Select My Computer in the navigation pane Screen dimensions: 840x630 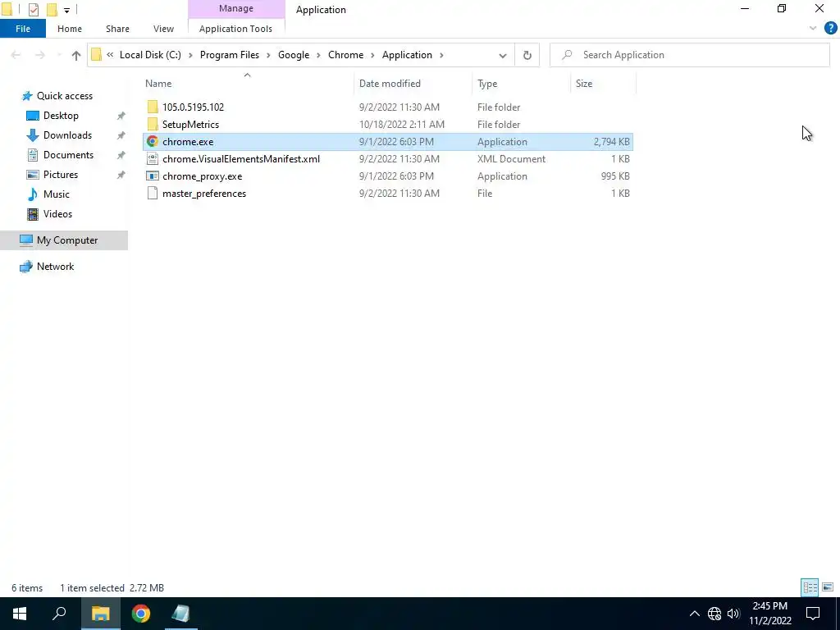tap(64, 240)
